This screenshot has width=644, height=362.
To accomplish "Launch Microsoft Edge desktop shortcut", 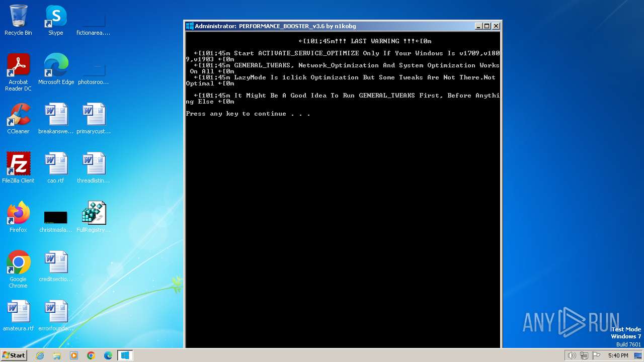I will (x=56, y=70).
